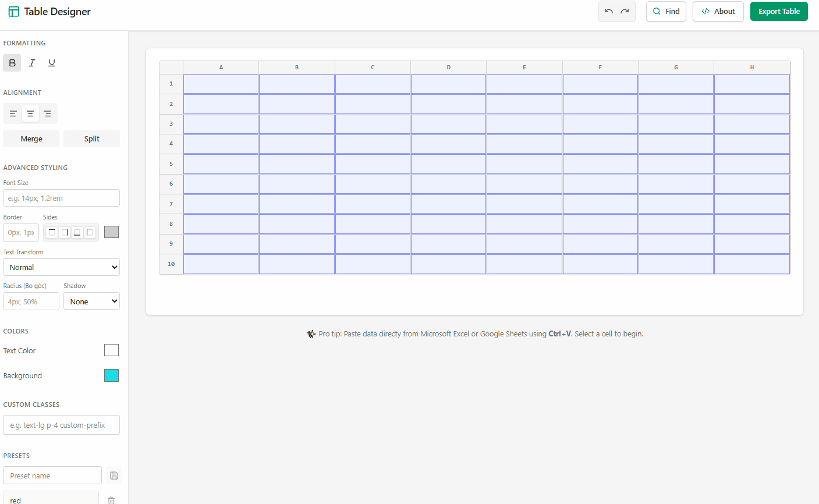
Task: Focus the Border width input field
Action: pos(21,232)
